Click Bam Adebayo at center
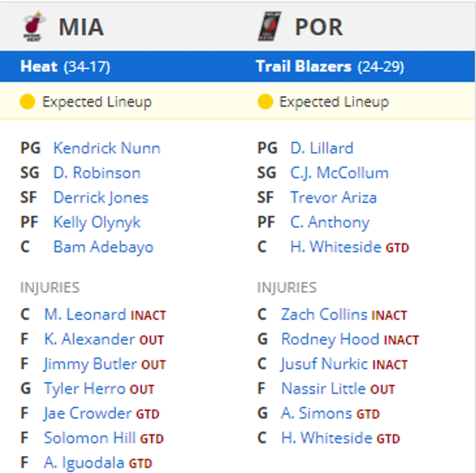The image size is (476, 473). coord(103,247)
